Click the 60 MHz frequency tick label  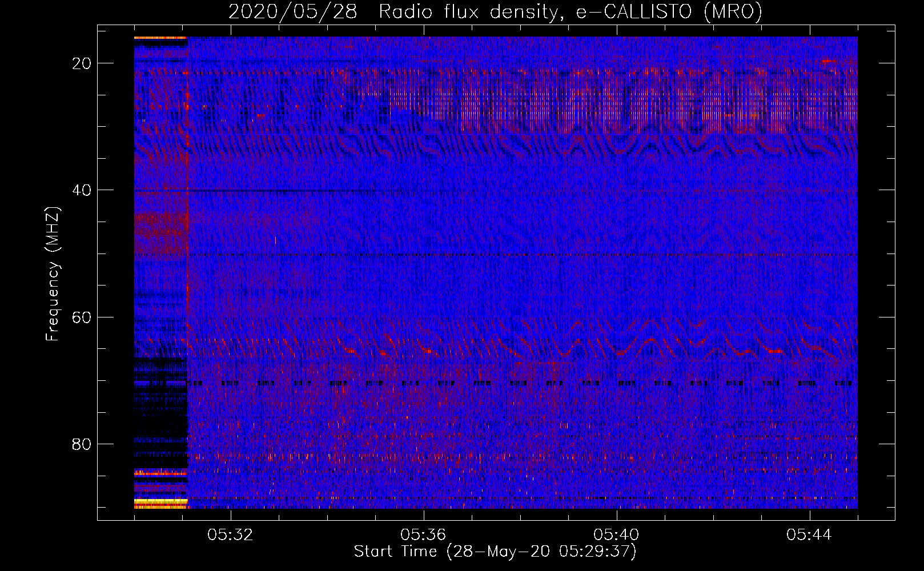(x=82, y=317)
